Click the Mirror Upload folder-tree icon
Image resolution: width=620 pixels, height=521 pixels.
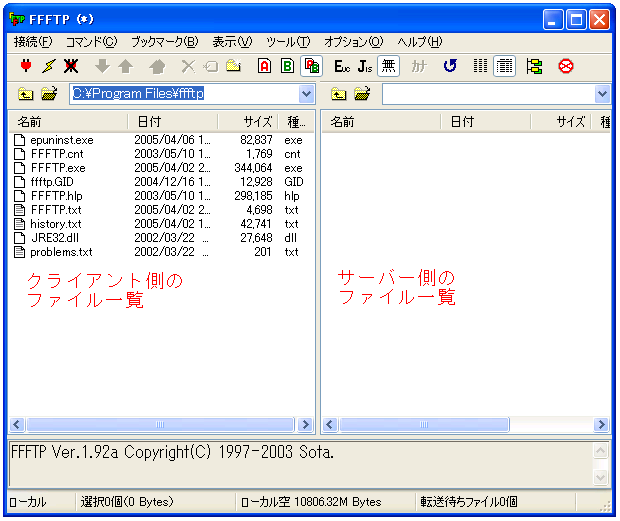click(534, 66)
